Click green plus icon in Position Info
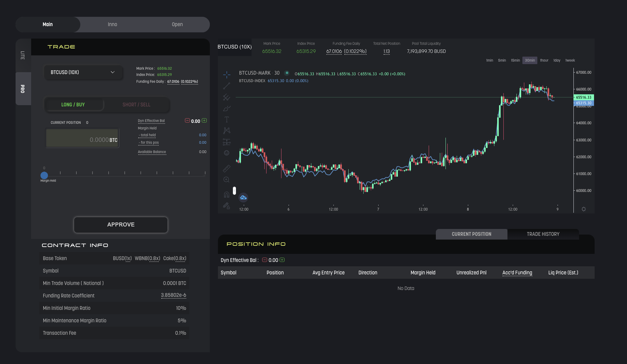Viewport: 627px width, 364px height. 282,260
